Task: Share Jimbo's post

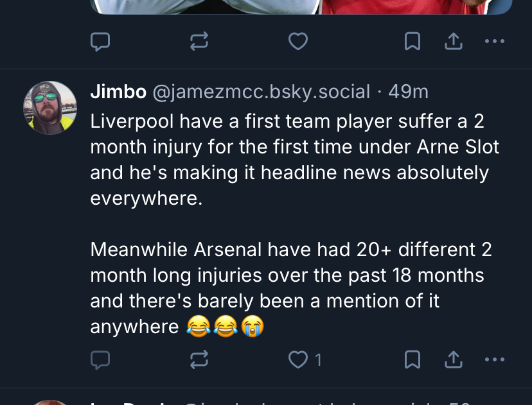Action: tap(454, 360)
